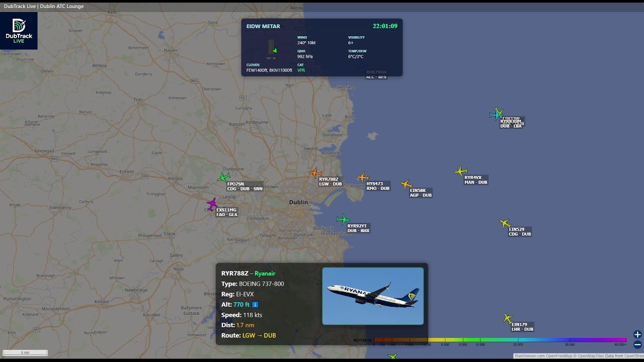This screenshot has height=362, width=644.
Task: Open the altitude info icon next to 770 ft
Action: (255, 305)
